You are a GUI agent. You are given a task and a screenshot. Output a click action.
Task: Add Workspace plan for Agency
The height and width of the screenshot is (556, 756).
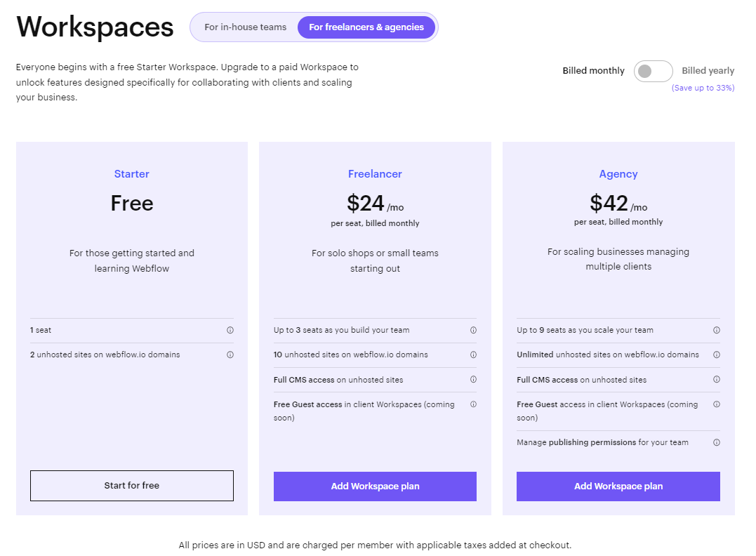(618, 486)
